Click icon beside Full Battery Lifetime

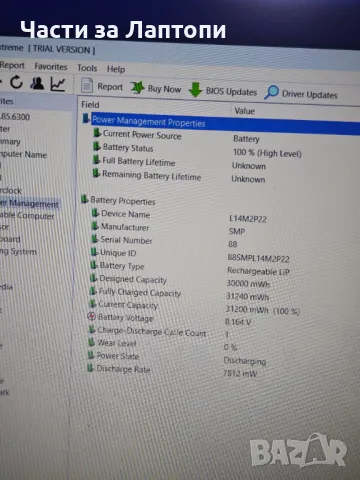tap(96, 160)
